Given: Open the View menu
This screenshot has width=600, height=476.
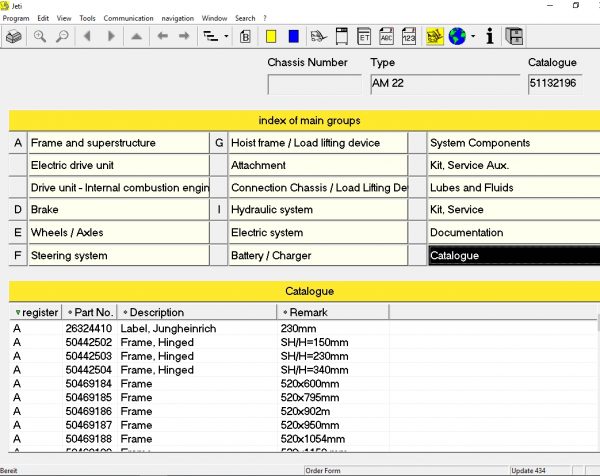Looking at the screenshot, I should tap(64, 18).
